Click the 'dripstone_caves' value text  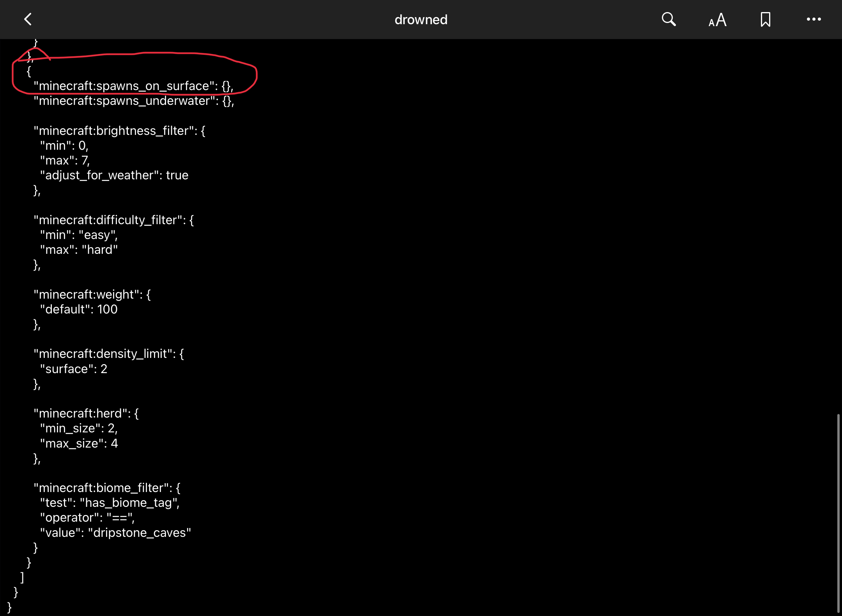pyautogui.click(x=140, y=533)
